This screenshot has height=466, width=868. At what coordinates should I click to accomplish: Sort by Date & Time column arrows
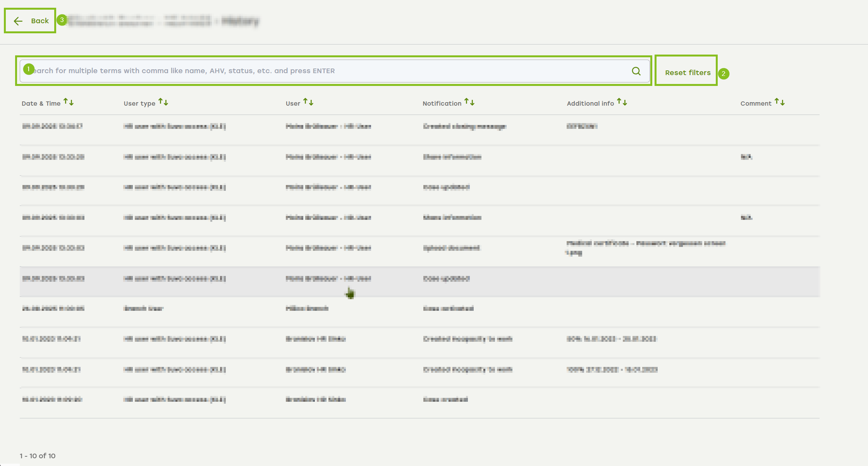click(69, 102)
